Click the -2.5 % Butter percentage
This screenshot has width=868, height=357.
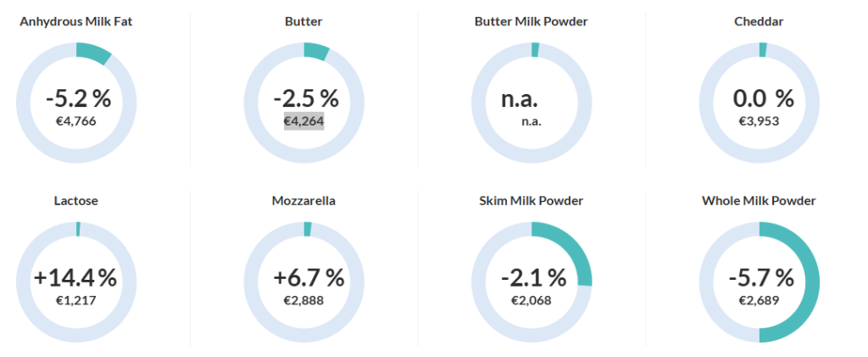click(305, 98)
